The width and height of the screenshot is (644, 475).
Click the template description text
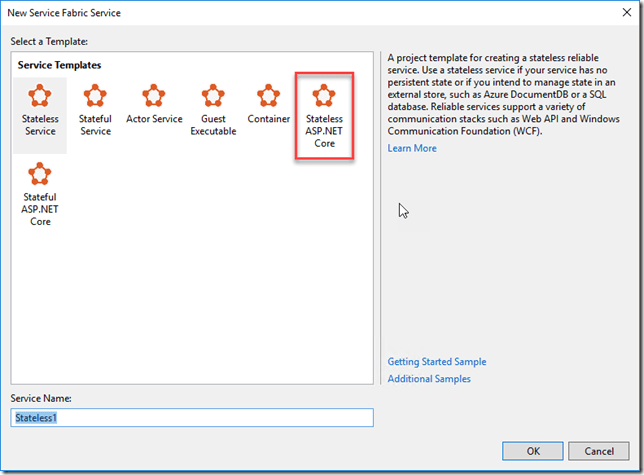tap(504, 97)
